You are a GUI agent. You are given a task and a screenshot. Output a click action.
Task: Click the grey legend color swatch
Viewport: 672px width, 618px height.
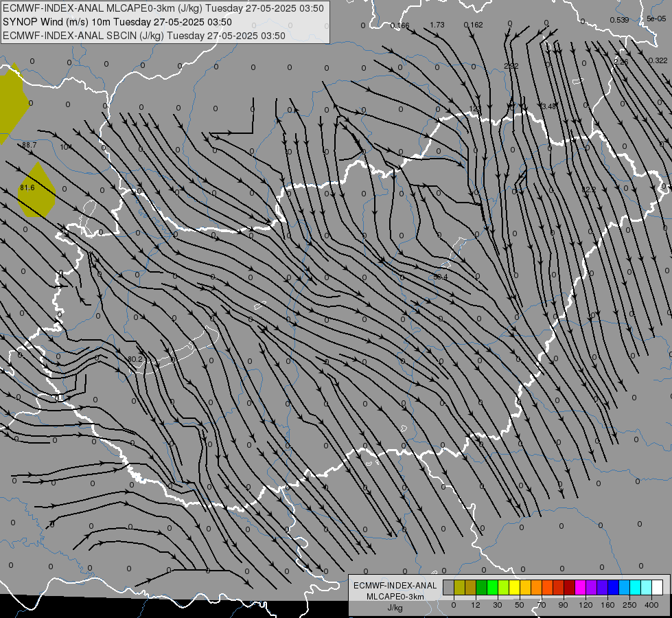pyautogui.click(x=449, y=587)
